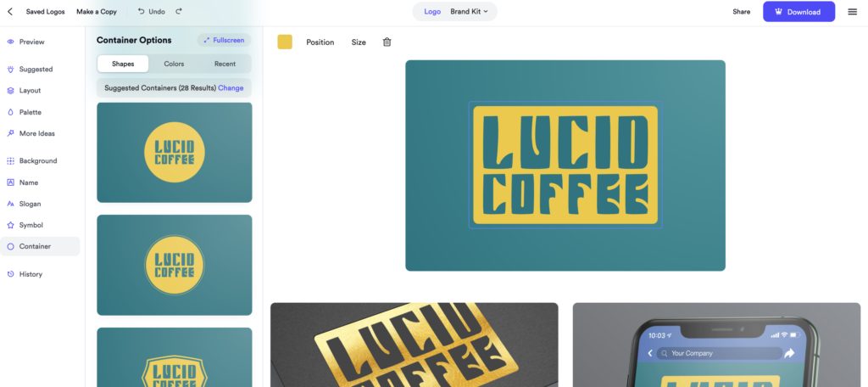Click the Lucid Coffee logo on canvas

(565, 165)
